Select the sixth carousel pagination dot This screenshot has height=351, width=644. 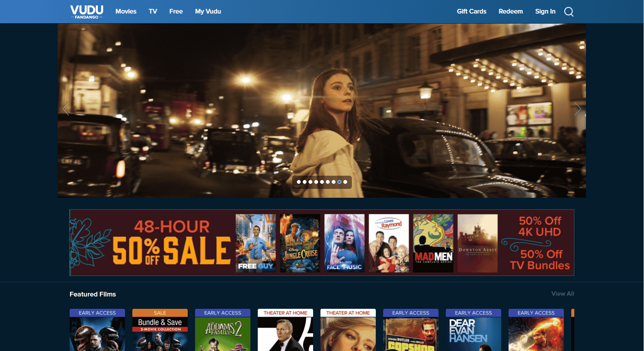pyautogui.click(x=328, y=182)
